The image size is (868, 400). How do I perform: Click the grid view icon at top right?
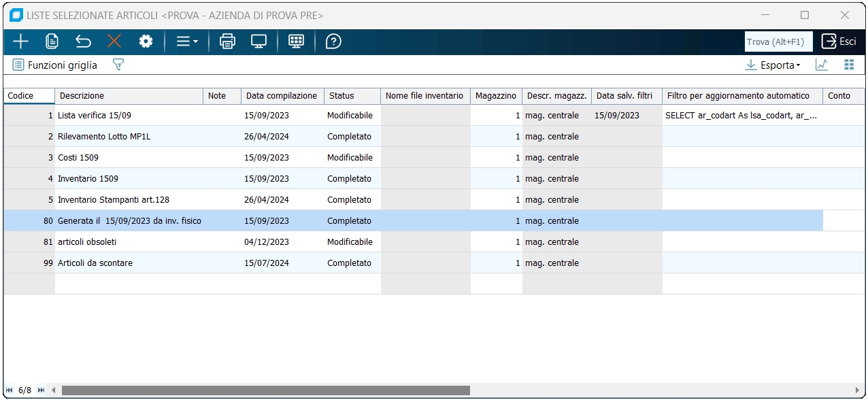coord(849,65)
